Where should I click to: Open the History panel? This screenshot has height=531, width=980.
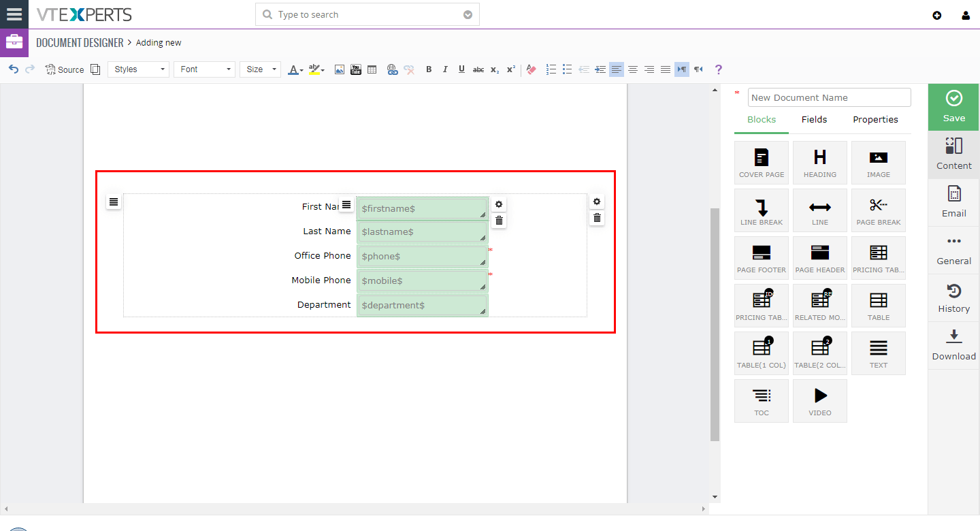pos(953,297)
